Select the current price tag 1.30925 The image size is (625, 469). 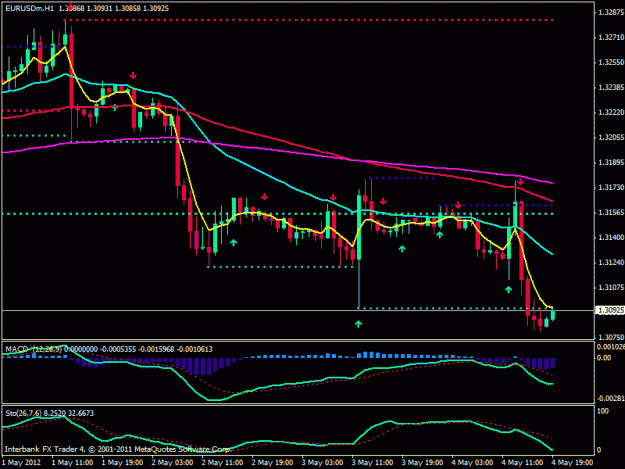[x=611, y=310]
